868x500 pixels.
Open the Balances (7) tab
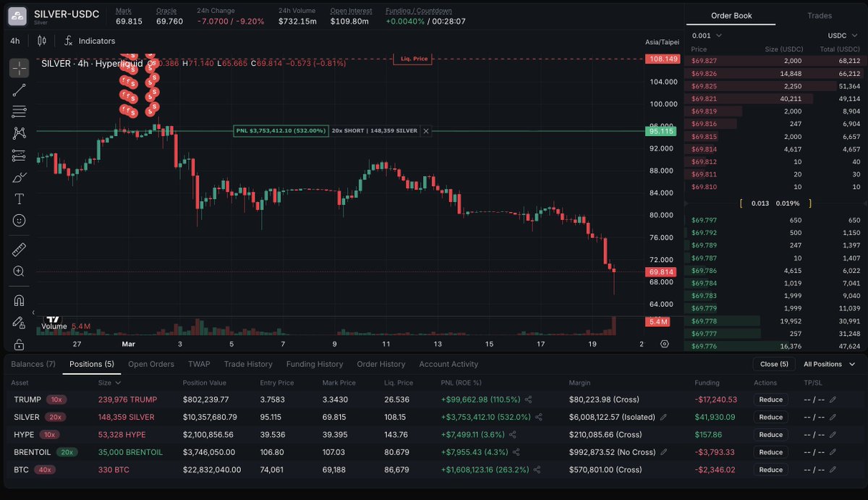[x=33, y=364]
